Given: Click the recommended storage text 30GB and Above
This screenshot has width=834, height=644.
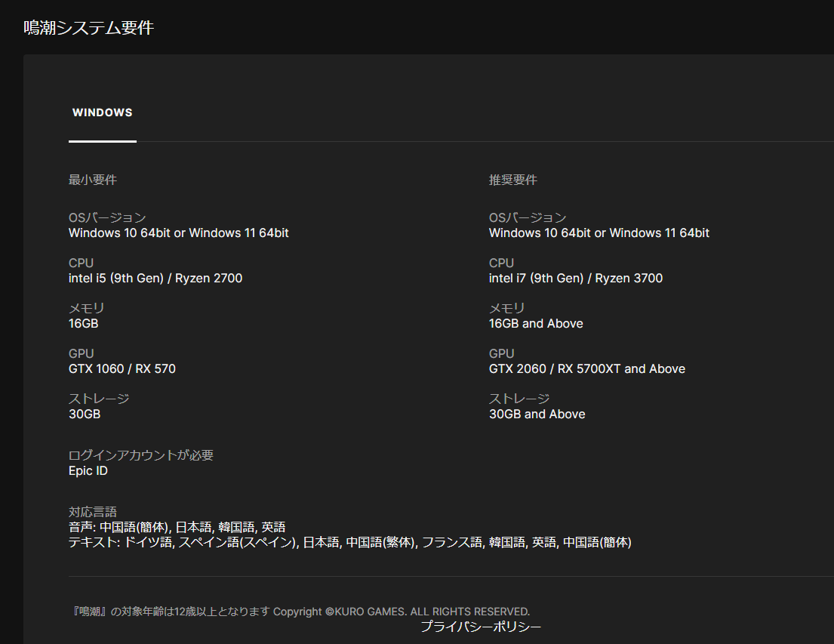Looking at the screenshot, I should point(537,414).
